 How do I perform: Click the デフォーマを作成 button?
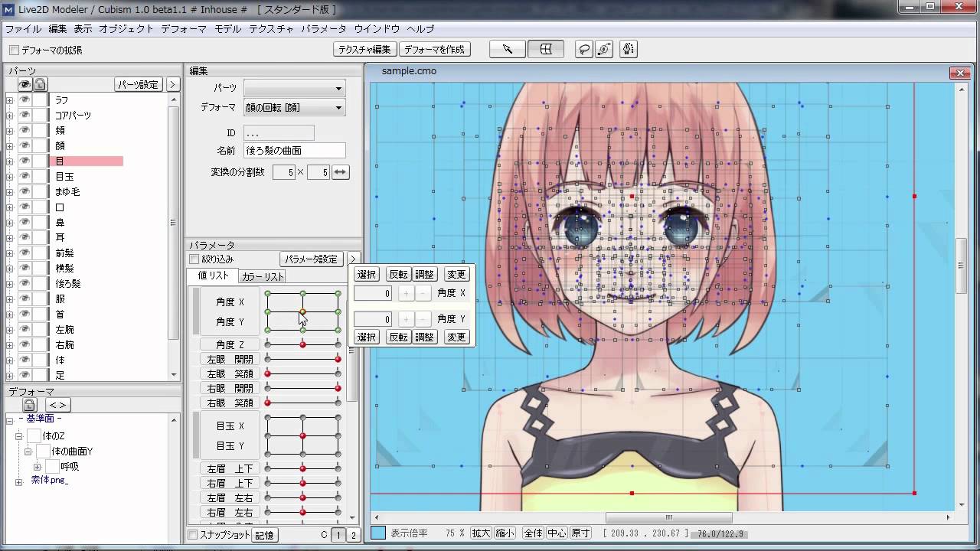point(435,50)
